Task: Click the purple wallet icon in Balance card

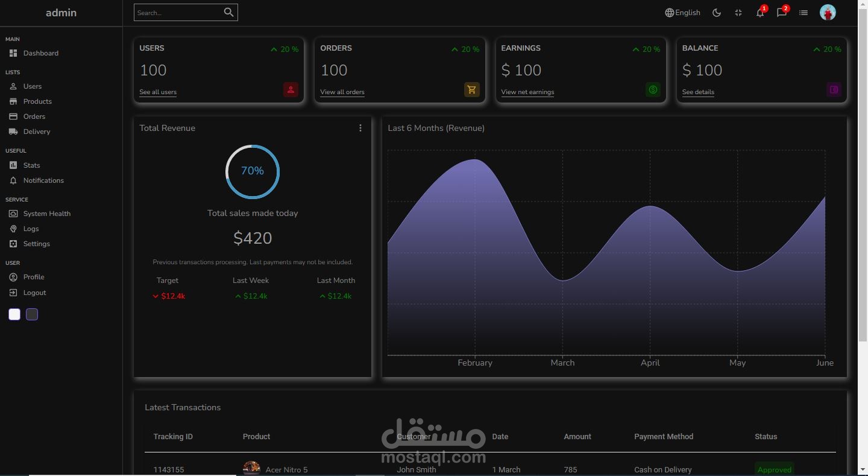Action: (x=834, y=90)
